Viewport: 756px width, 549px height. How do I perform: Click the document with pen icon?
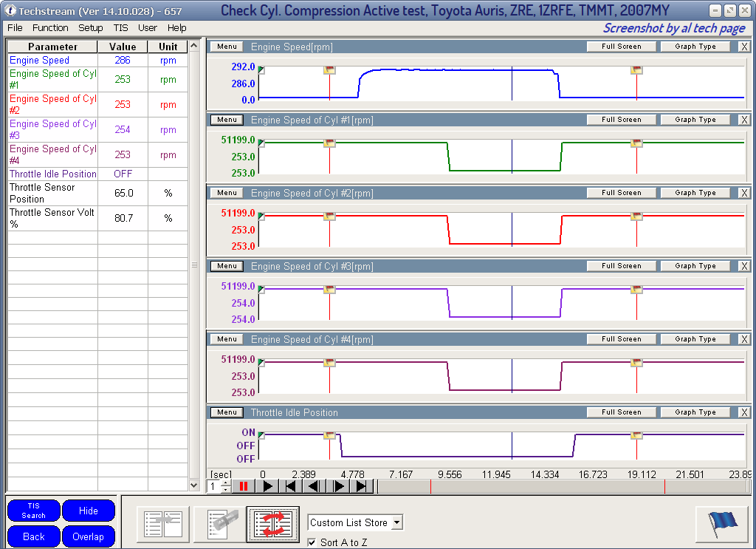click(x=219, y=524)
